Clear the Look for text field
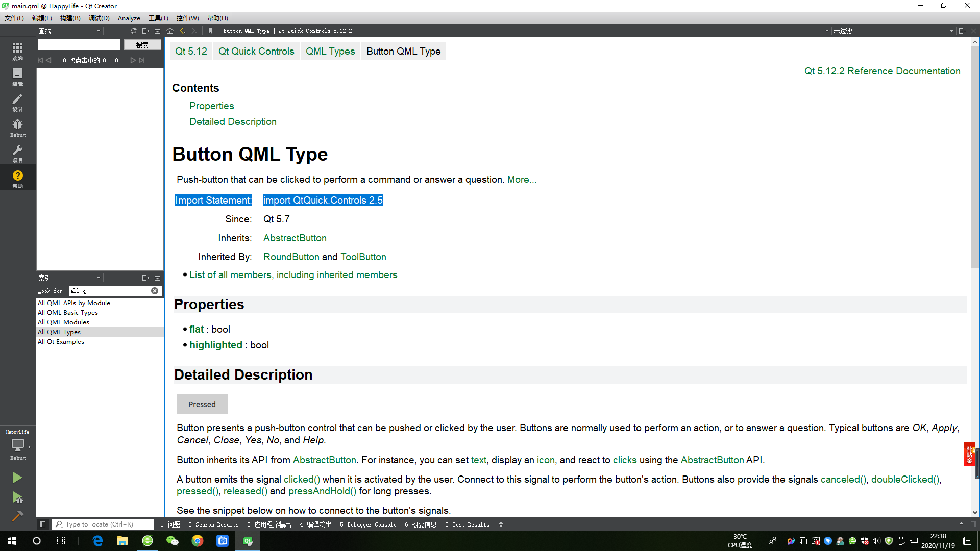The image size is (980, 551). pyautogui.click(x=155, y=291)
